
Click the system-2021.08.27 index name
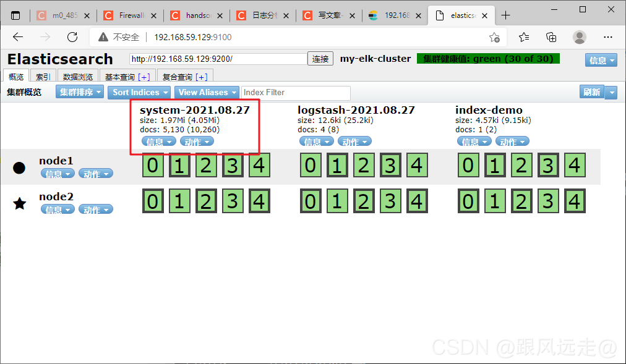click(195, 110)
